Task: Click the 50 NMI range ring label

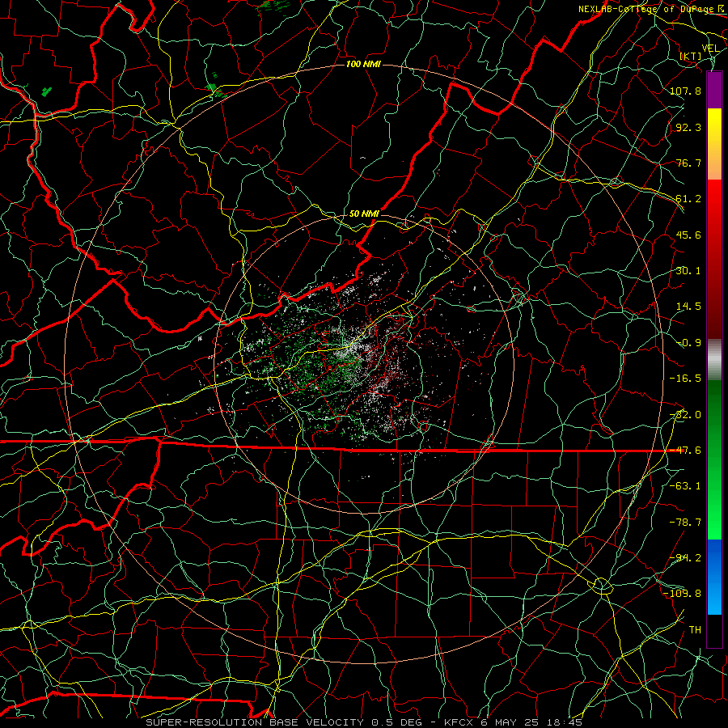Action: point(364,214)
